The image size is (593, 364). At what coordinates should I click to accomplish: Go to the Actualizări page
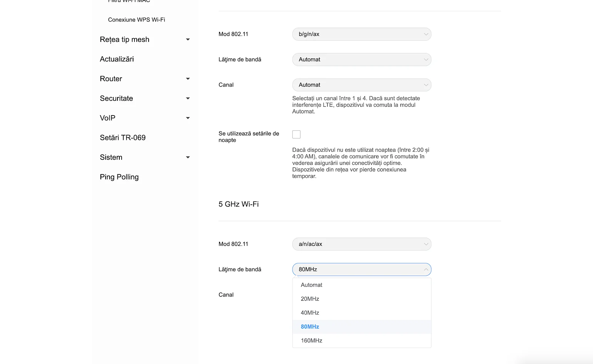point(117,59)
